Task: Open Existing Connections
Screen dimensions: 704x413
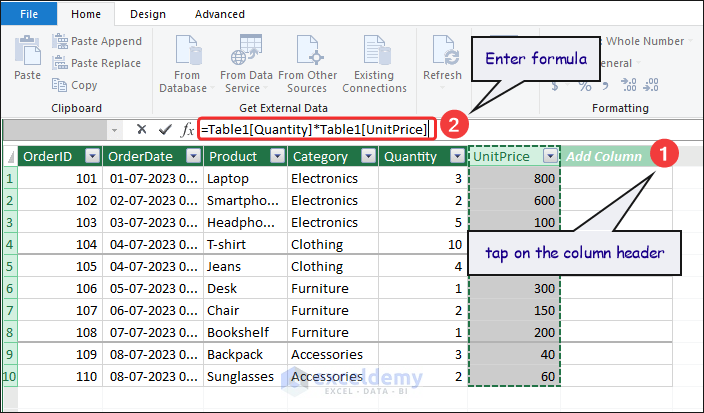Action: pos(374,64)
